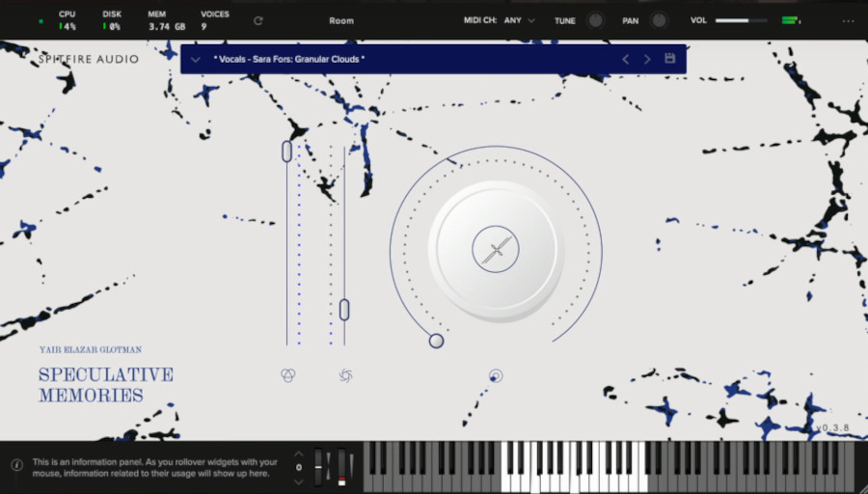Adjust the VOL slider
The image size is (868, 494).
coord(742,20)
